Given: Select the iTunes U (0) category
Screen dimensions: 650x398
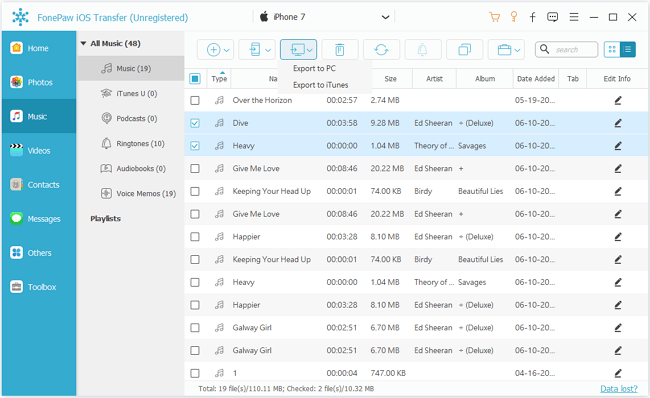Looking at the screenshot, I should [131, 93].
